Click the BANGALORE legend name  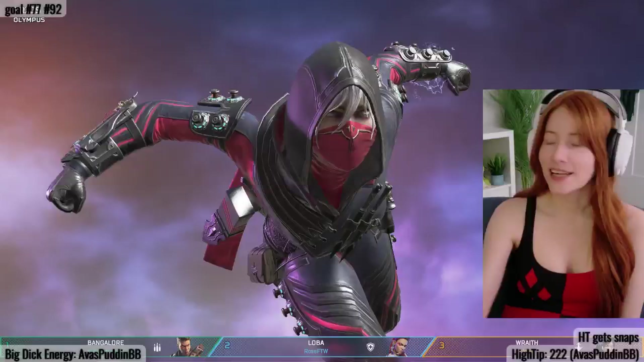(106, 343)
